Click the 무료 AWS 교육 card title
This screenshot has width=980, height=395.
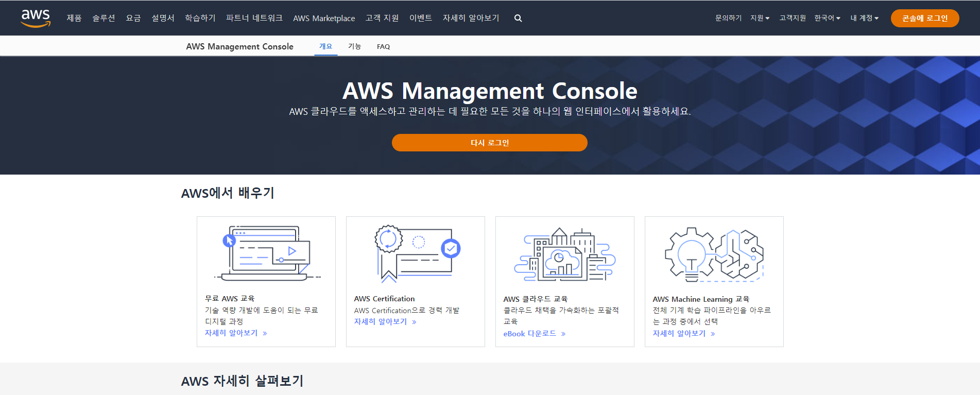pos(230,299)
